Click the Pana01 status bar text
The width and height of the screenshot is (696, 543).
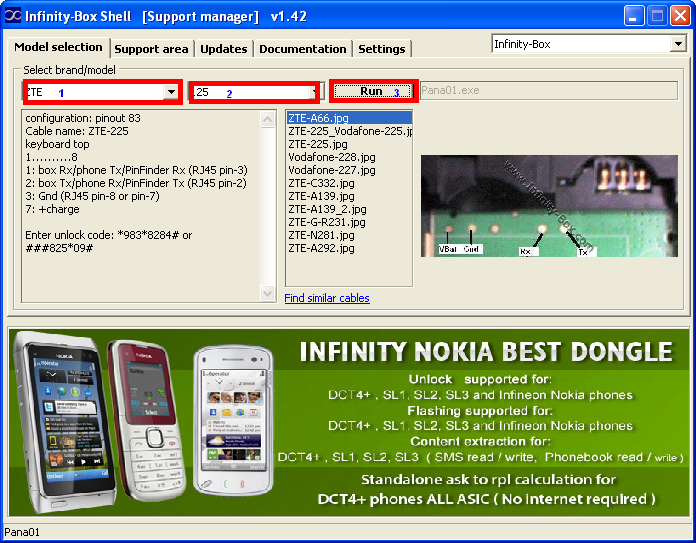click(x=22, y=532)
